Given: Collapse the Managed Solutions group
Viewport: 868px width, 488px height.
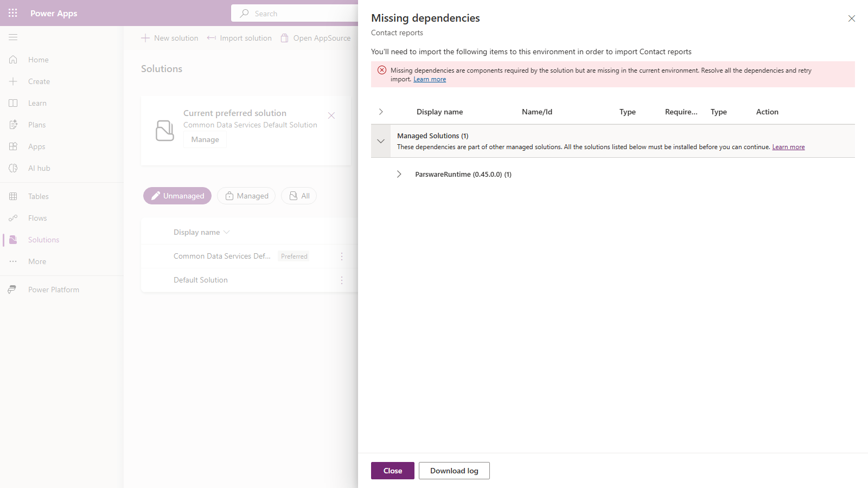Looking at the screenshot, I should click(x=381, y=141).
